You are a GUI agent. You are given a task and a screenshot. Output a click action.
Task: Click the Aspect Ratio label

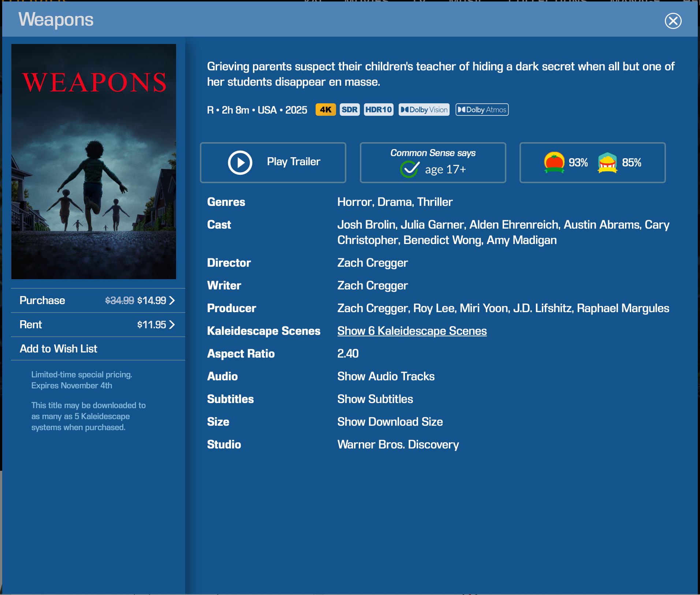pyautogui.click(x=241, y=354)
